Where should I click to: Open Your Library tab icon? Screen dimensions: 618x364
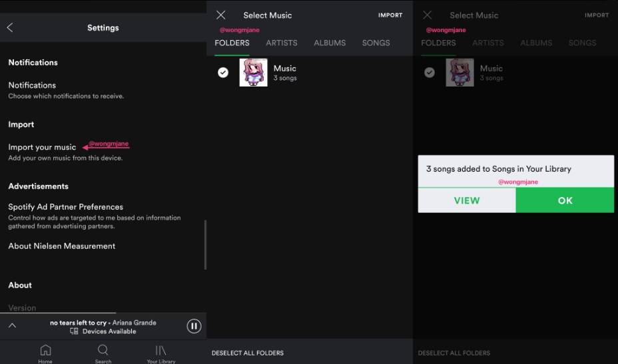(160, 351)
